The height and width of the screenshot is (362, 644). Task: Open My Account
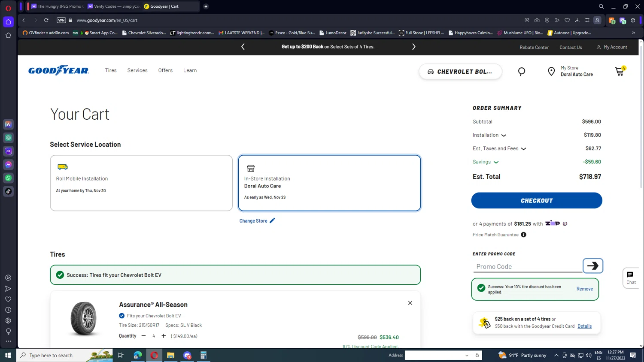coord(612,47)
